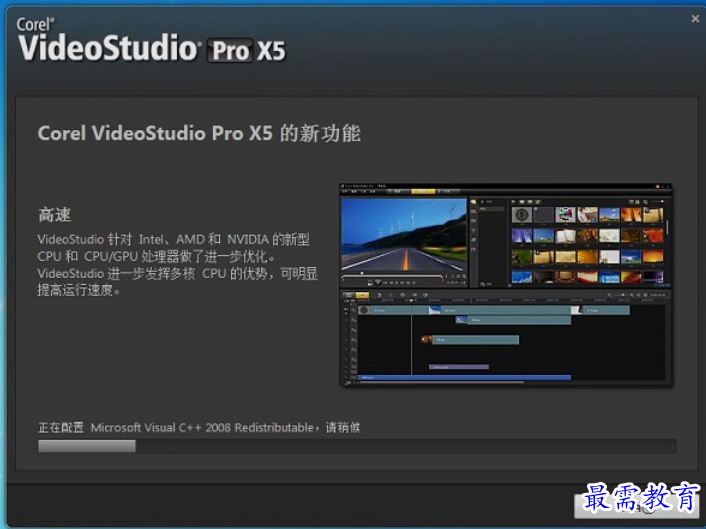Click the heading "Corel VideoStudio Pro X5 的新功能"
The image size is (706, 529).
tap(199, 133)
